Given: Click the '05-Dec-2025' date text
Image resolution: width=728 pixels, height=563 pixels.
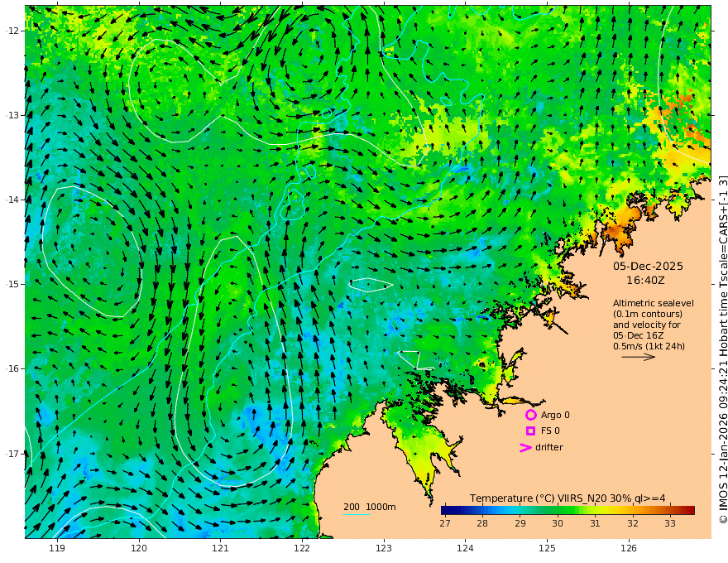Looking at the screenshot, I should [x=648, y=266].
